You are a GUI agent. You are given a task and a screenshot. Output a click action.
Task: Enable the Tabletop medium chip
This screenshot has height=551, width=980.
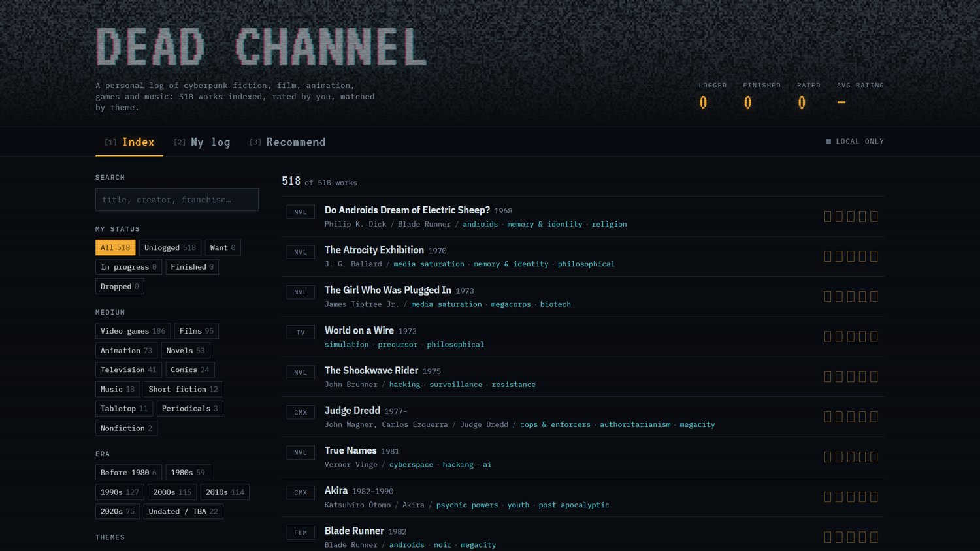coord(124,409)
